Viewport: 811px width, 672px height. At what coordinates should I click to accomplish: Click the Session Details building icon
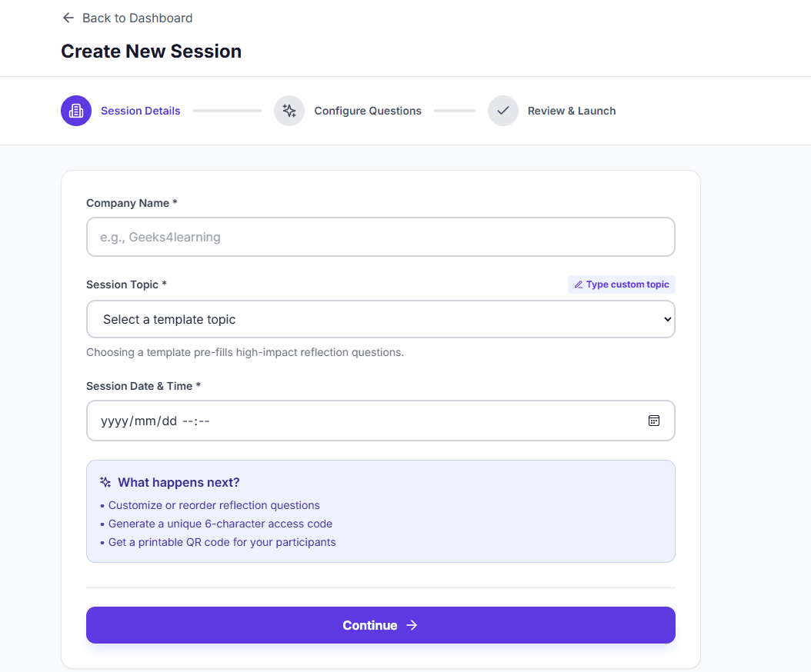coord(75,111)
